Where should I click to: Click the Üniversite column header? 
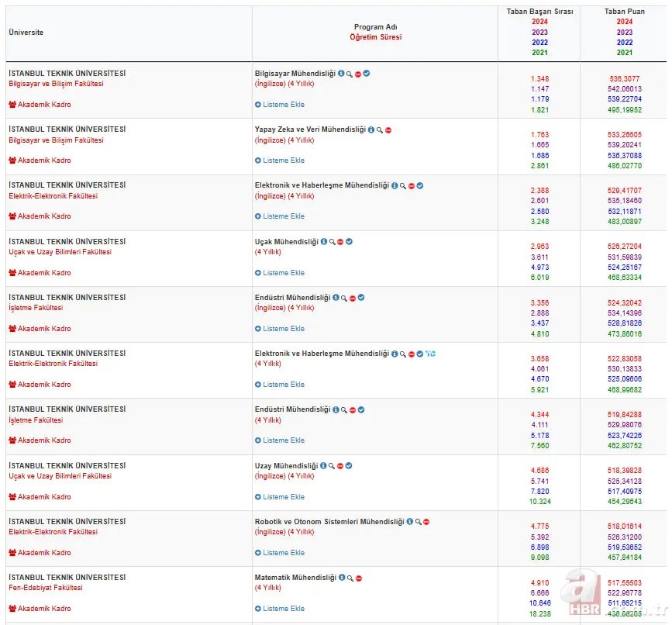click(x=26, y=33)
